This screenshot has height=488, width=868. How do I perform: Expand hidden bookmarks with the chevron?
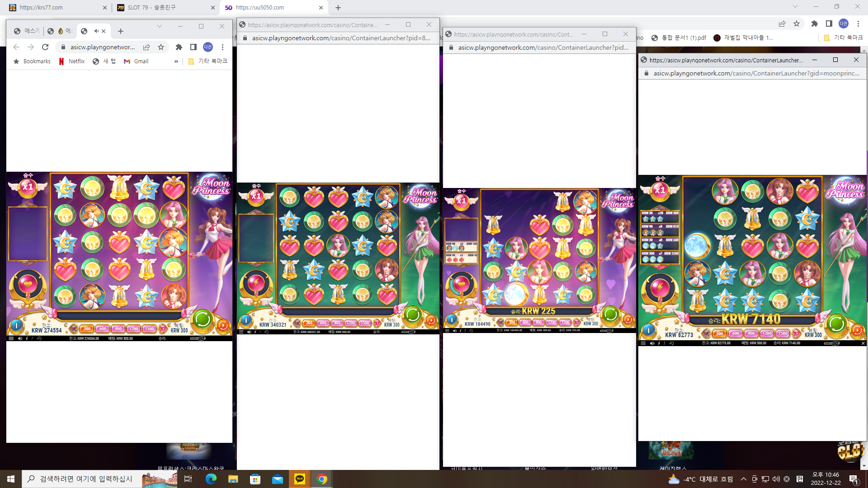[x=176, y=61]
